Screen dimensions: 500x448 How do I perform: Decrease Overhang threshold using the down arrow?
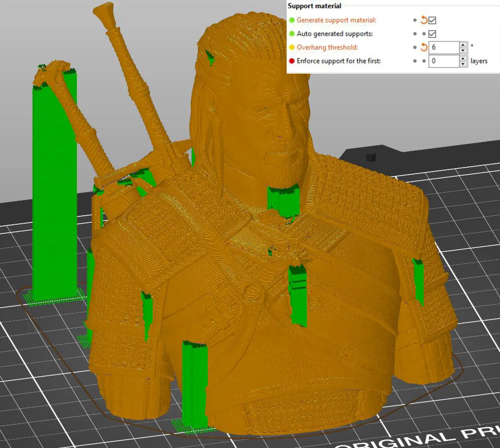(463, 50)
